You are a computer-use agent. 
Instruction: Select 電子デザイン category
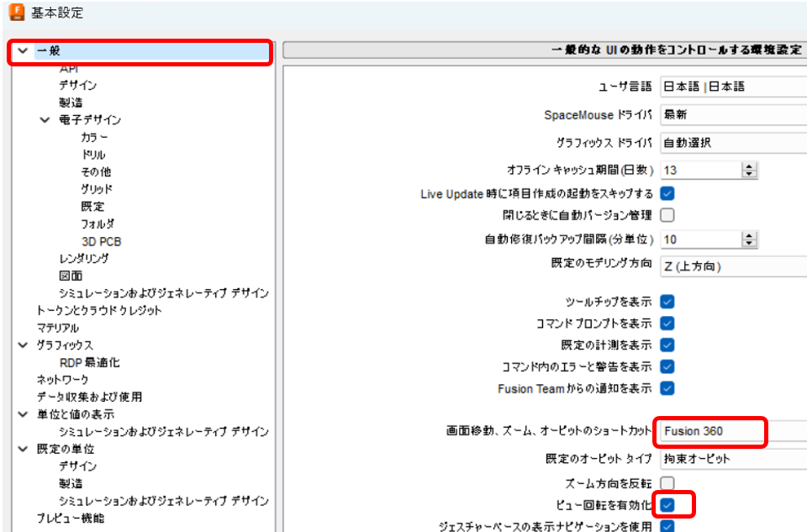[90, 120]
